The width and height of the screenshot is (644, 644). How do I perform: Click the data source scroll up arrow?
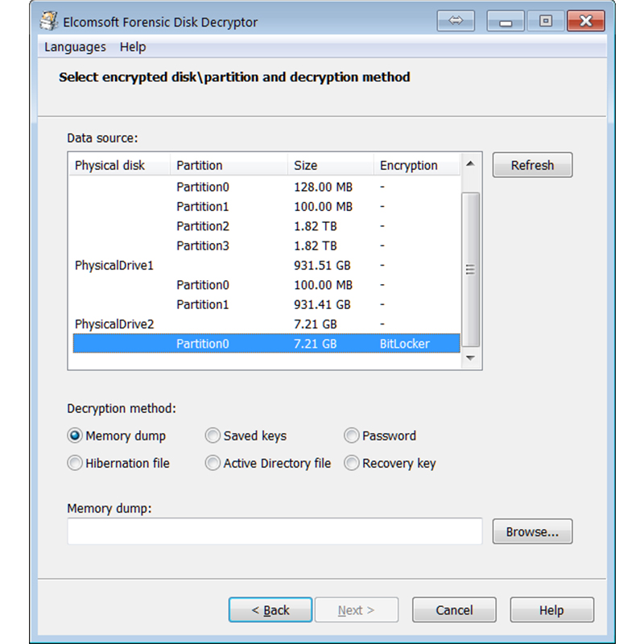click(470, 164)
